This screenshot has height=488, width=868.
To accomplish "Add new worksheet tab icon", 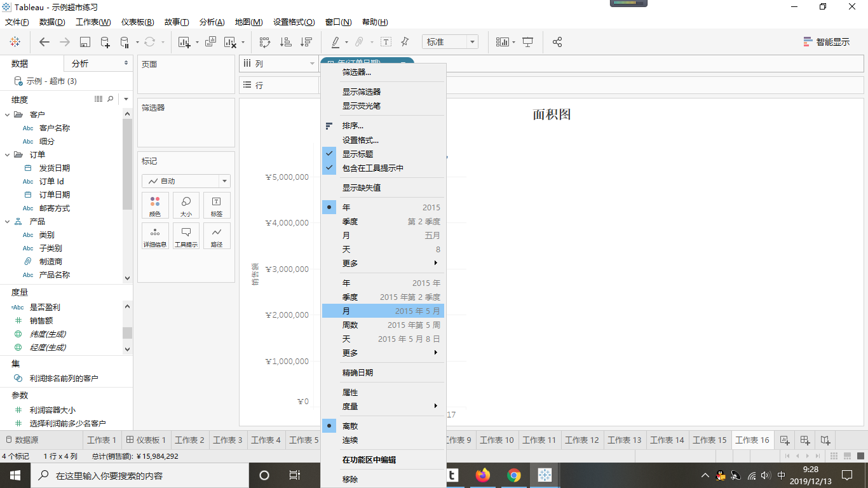I will (785, 440).
